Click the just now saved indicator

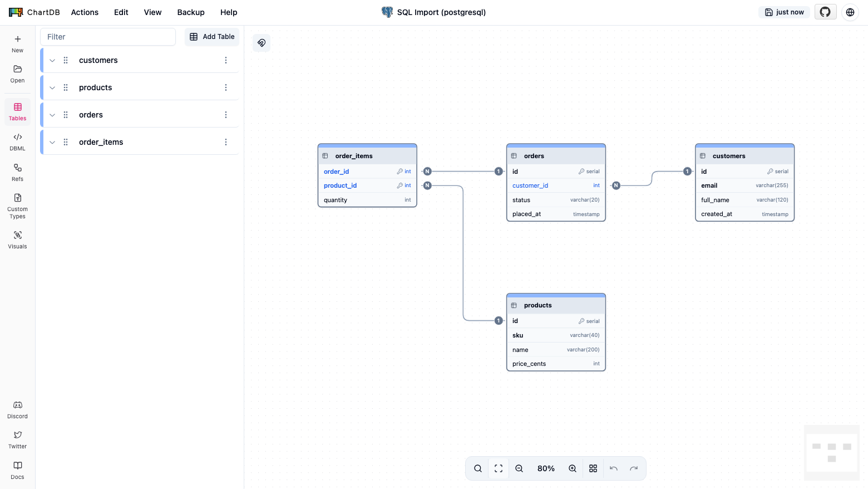785,12
